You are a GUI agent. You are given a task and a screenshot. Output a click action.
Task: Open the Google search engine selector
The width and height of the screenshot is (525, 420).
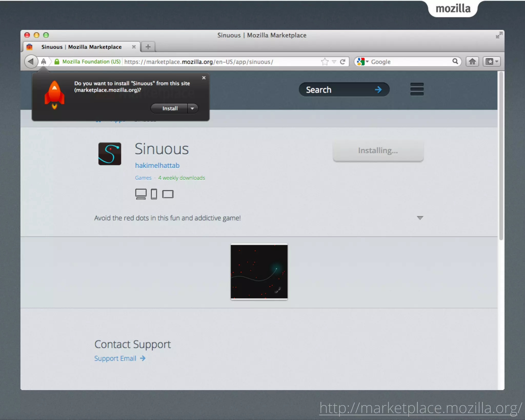(362, 62)
